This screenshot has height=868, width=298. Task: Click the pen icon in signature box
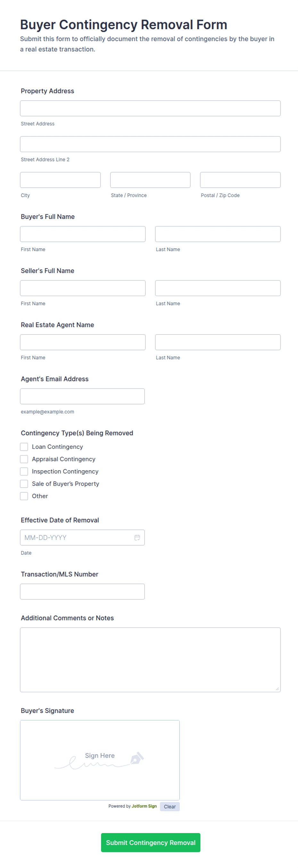click(x=137, y=757)
